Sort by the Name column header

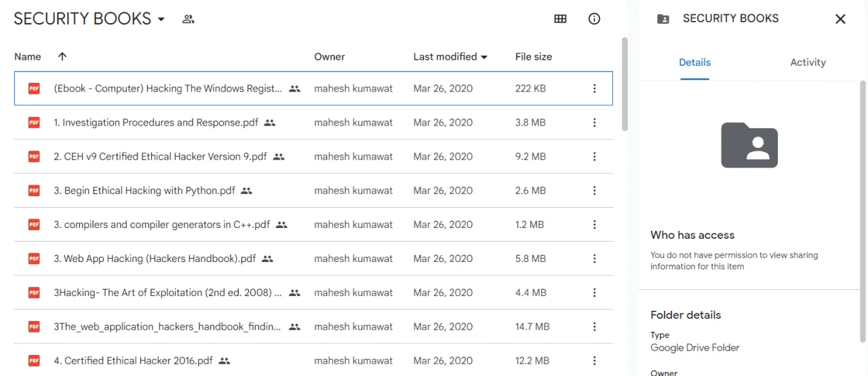tap(28, 57)
